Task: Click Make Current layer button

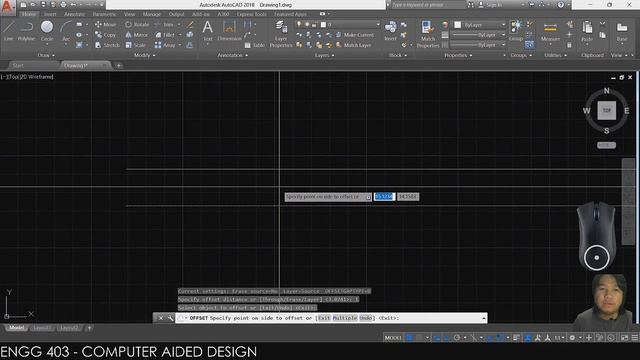Action: pyautogui.click(x=355, y=35)
